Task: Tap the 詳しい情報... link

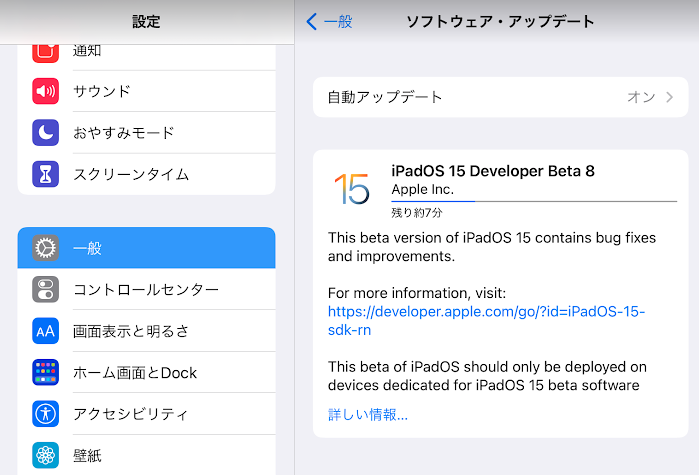Action: 368,415
